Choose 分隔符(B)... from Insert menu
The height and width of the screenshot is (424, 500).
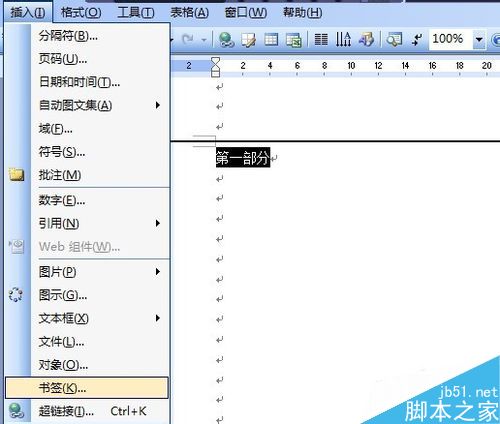(x=87, y=35)
